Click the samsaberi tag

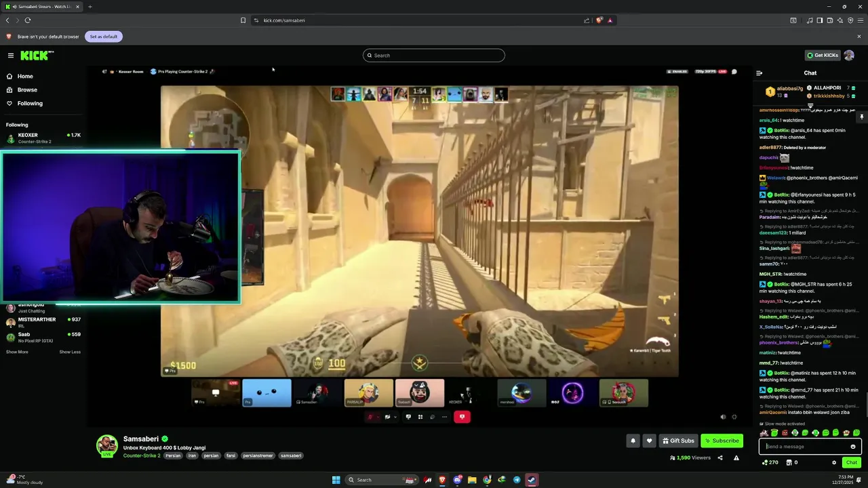[291, 455]
